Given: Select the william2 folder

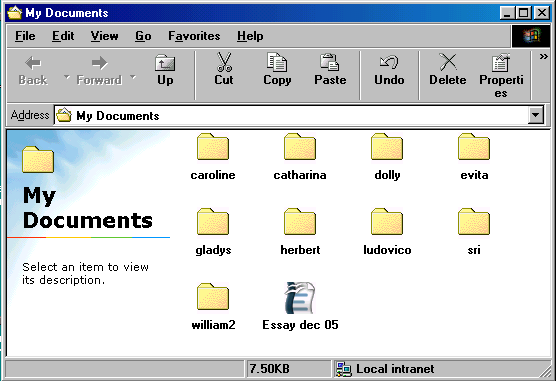Looking at the screenshot, I should [213, 307].
